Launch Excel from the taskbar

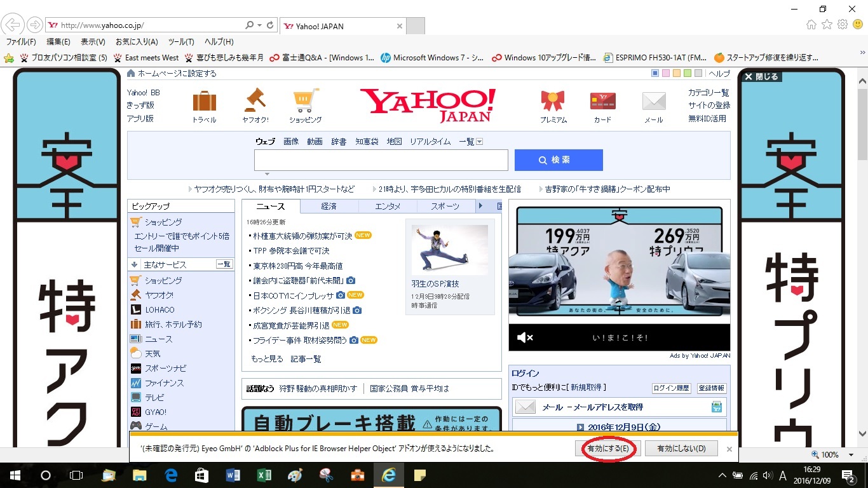pyautogui.click(x=264, y=475)
